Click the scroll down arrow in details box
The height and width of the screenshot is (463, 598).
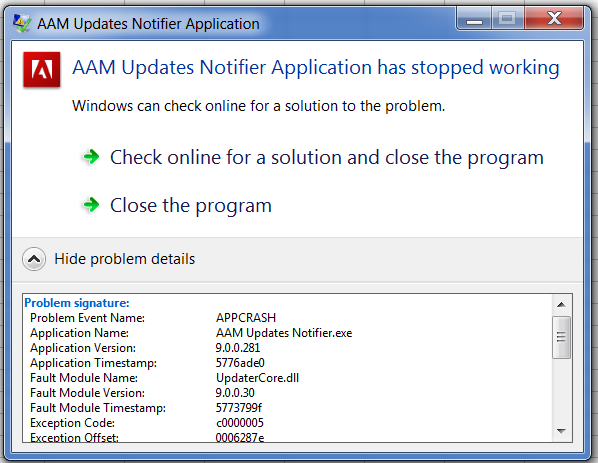pos(561,431)
